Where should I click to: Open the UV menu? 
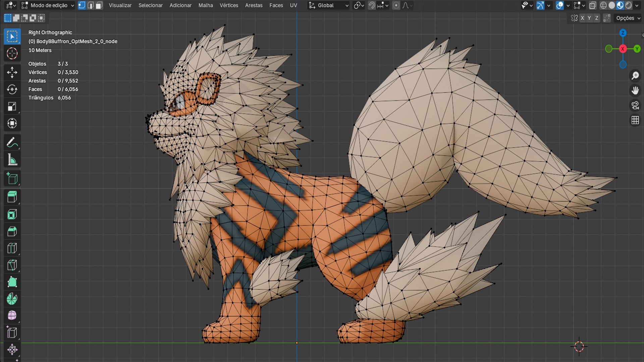(293, 5)
